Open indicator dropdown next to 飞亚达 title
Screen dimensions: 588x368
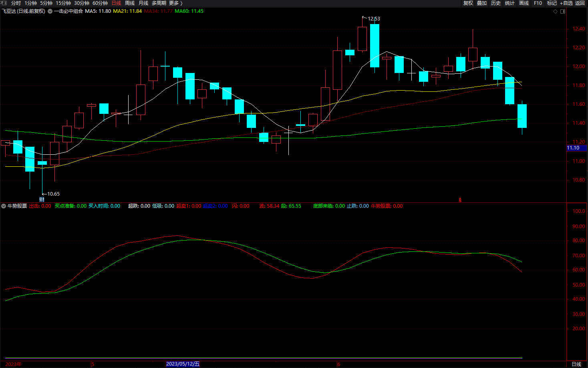(x=50, y=11)
